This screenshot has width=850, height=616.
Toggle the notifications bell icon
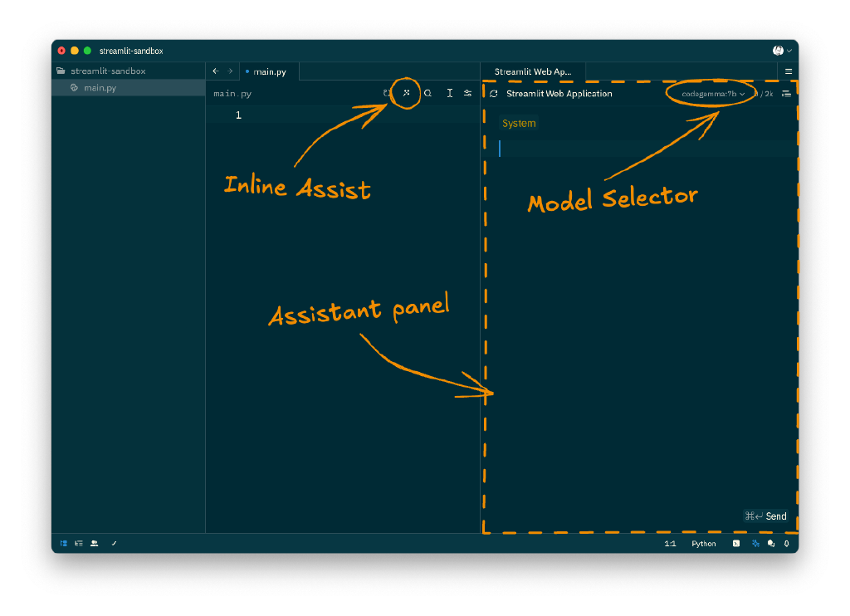[786, 543]
